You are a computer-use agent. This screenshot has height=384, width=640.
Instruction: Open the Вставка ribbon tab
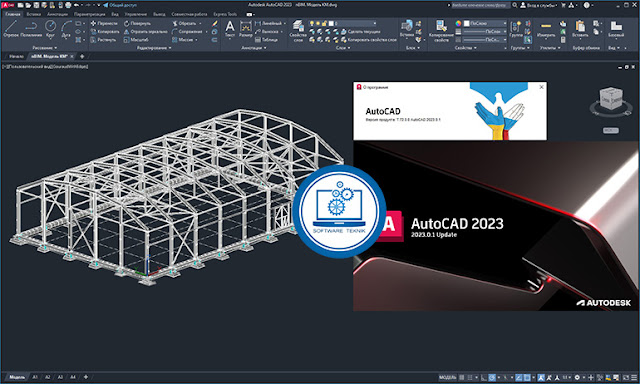point(33,14)
